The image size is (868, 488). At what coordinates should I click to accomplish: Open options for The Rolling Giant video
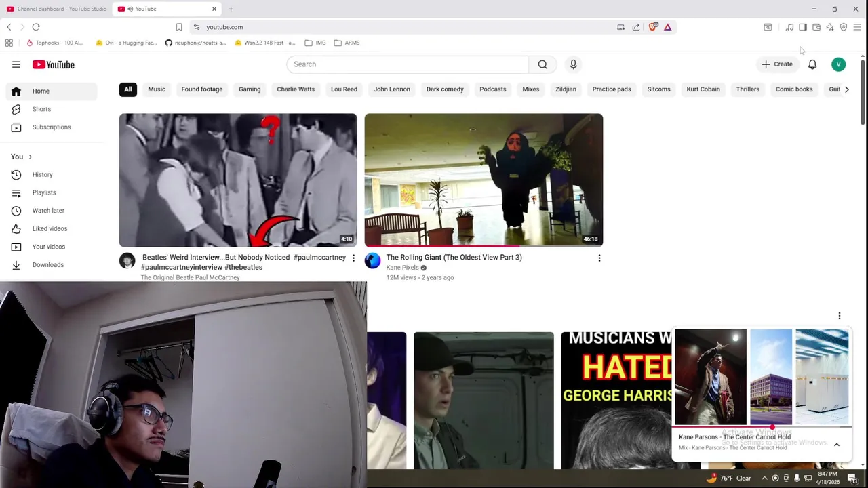[x=599, y=258]
